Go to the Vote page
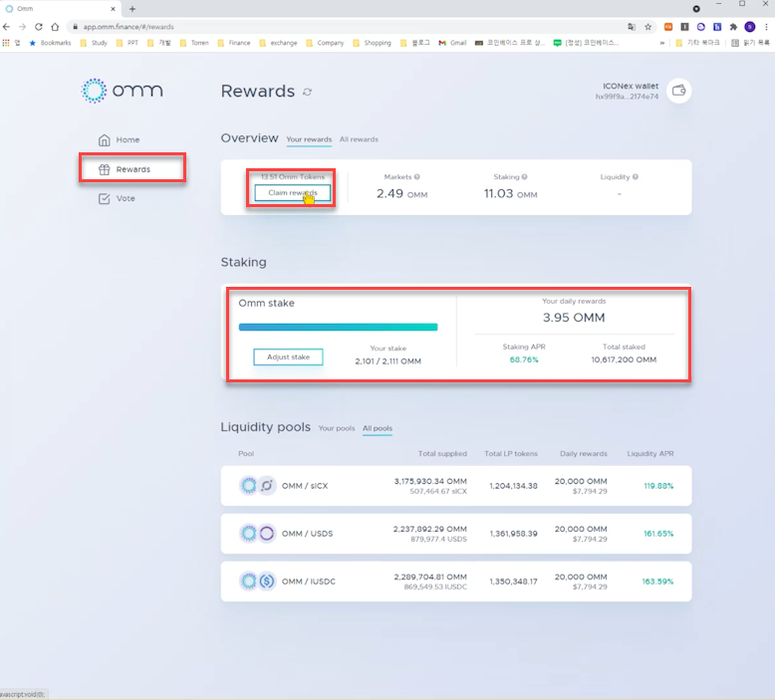 tap(117, 198)
